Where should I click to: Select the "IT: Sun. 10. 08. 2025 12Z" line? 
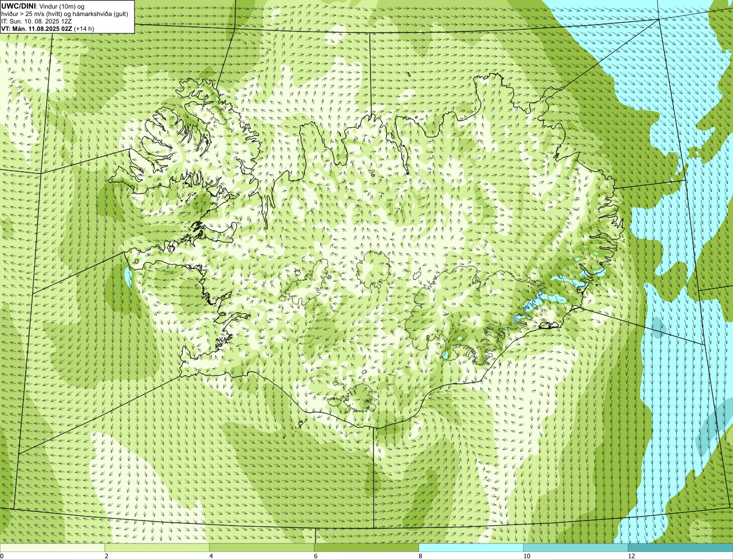[x=36, y=21]
